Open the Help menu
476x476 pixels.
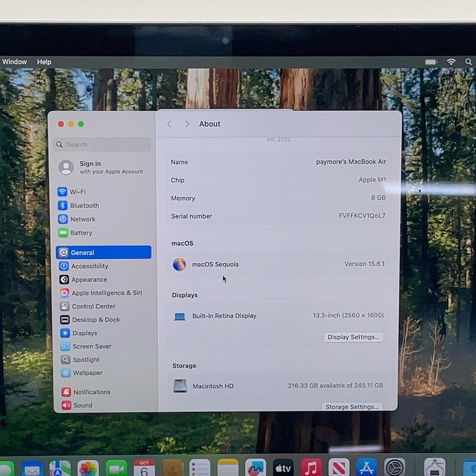tap(44, 62)
